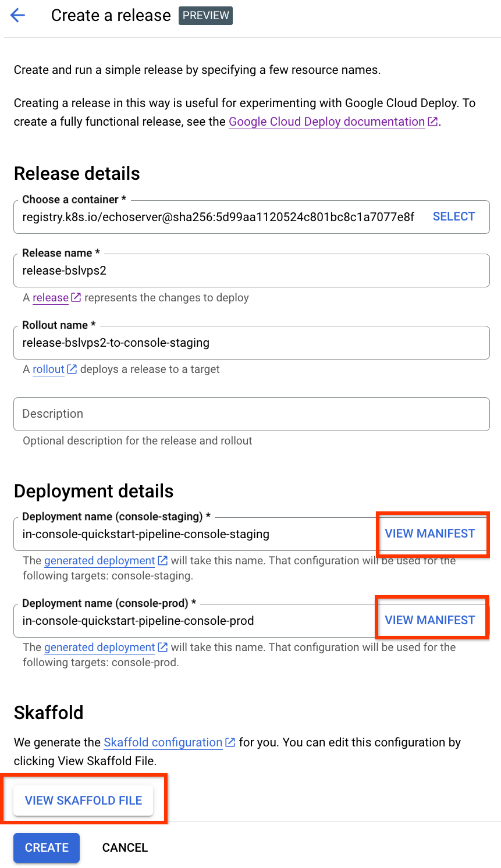
Task: Click the back arrow to exit release creation
Action: click(17, 15)
